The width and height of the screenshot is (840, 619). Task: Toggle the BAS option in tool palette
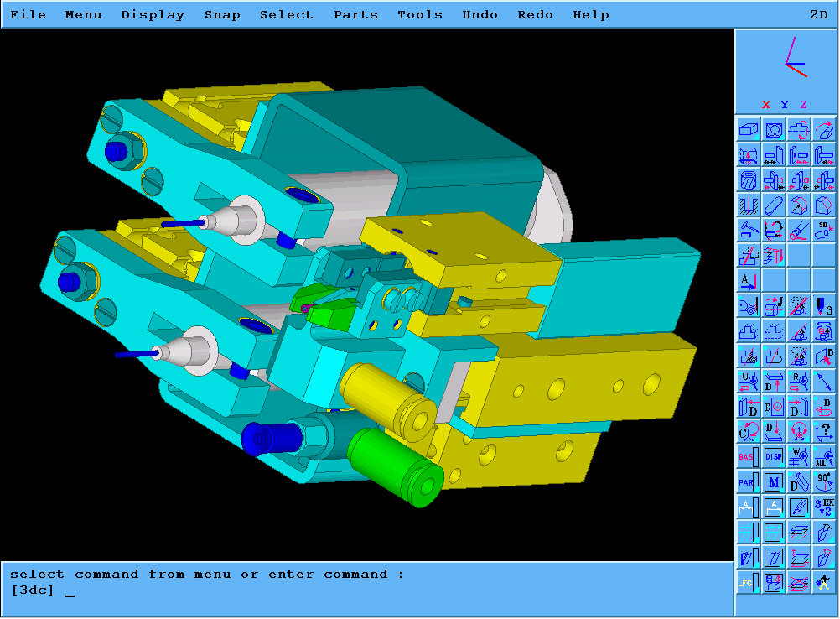(749, 456)
